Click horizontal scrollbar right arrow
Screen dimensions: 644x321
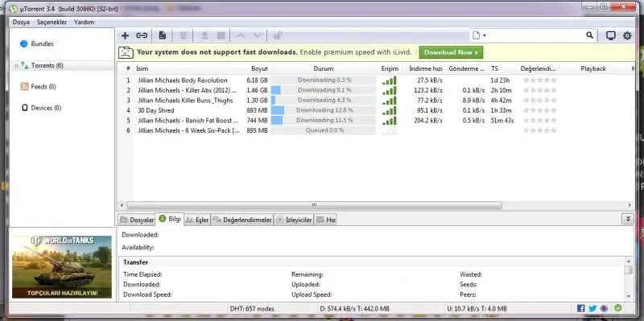point(630,205)
